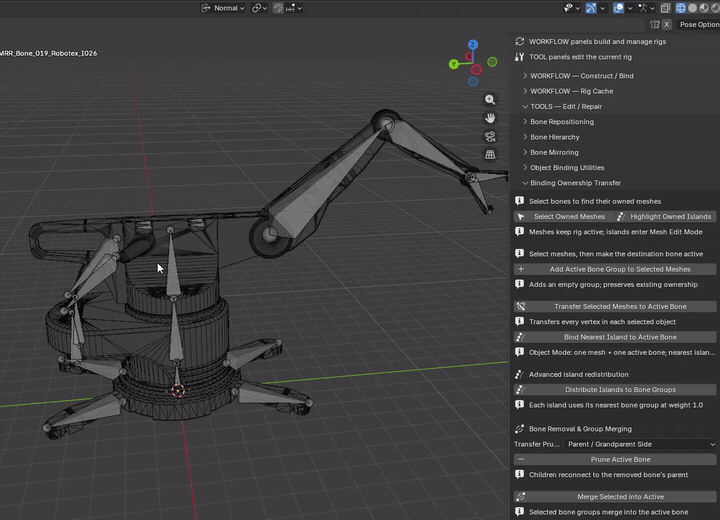
Task: Click info icon beside Children reconnect
Action: click(519, 475)
